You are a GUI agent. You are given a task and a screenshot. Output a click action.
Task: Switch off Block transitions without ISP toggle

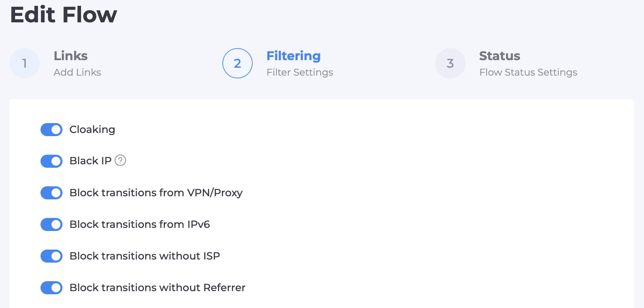point(51,256)
